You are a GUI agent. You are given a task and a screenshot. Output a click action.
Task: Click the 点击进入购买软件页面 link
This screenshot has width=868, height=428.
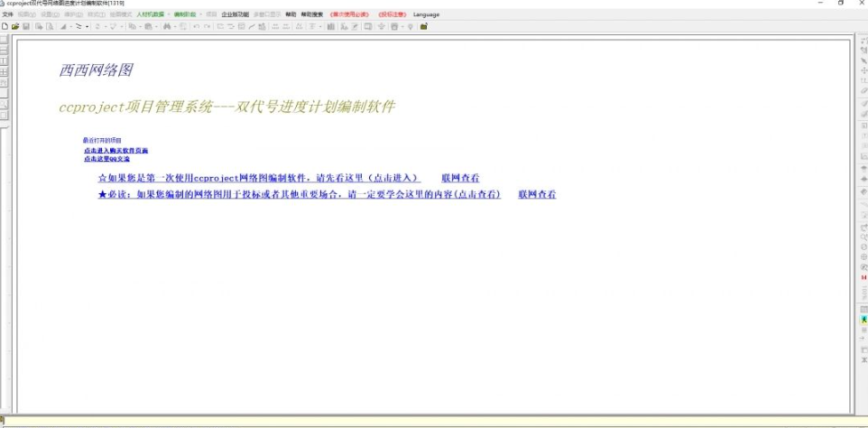(x=115, y=150)
